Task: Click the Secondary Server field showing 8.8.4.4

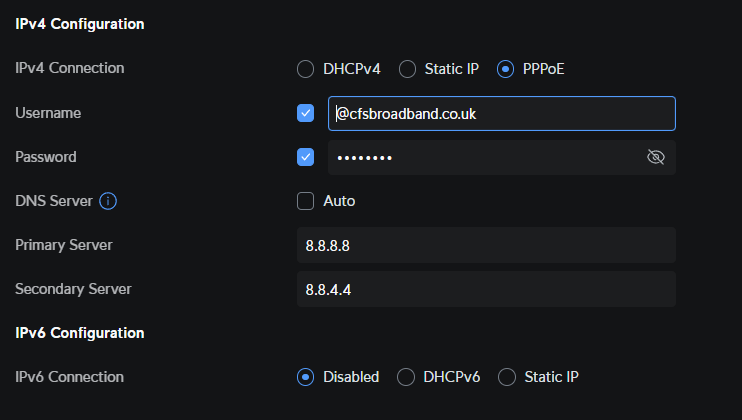Action: [486, 289]
